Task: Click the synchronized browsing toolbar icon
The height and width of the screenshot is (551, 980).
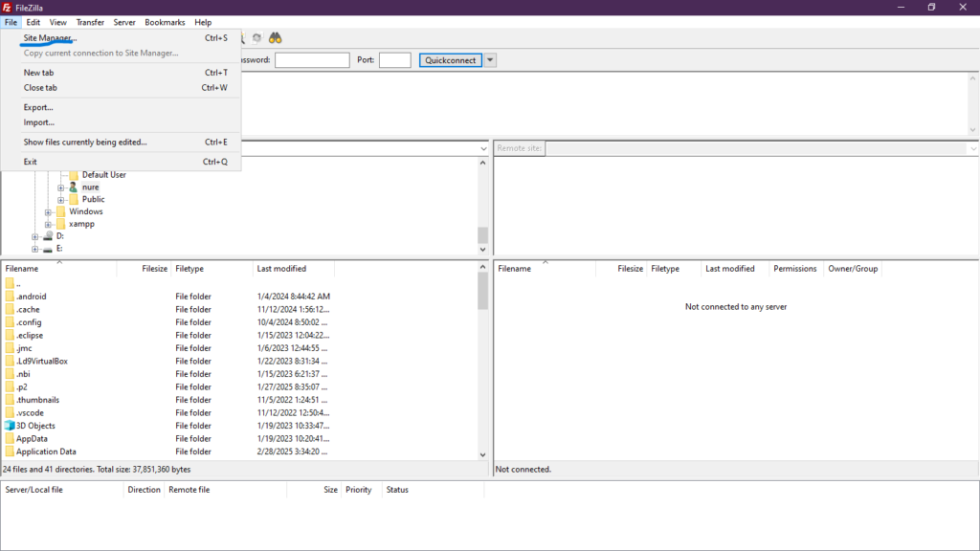Action: [x=256, y=38]
